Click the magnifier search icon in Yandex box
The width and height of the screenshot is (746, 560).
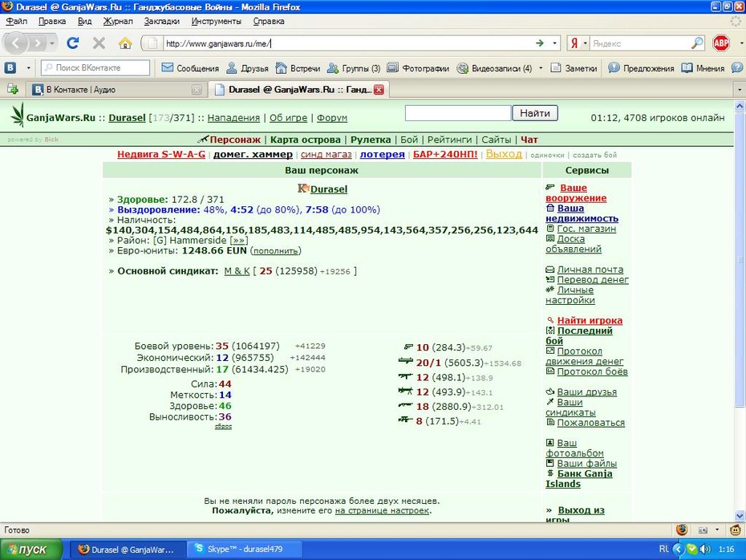[x=696, y=43]
